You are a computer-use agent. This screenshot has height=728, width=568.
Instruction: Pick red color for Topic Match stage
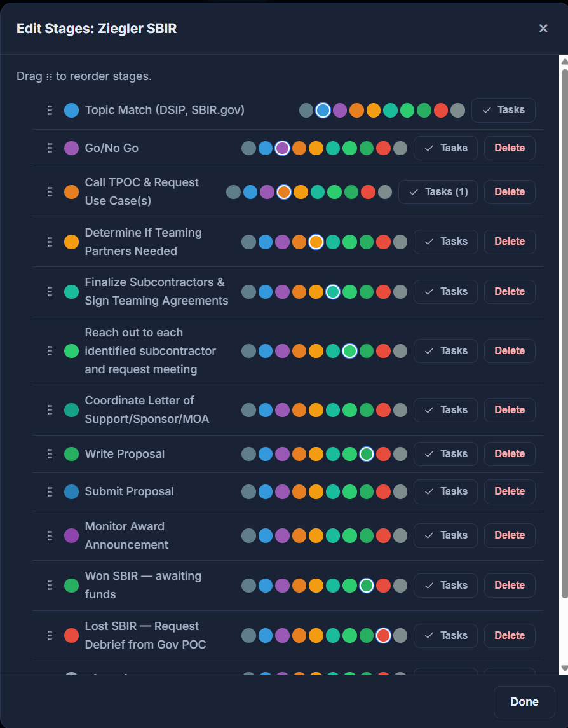[x=441, y=111]
